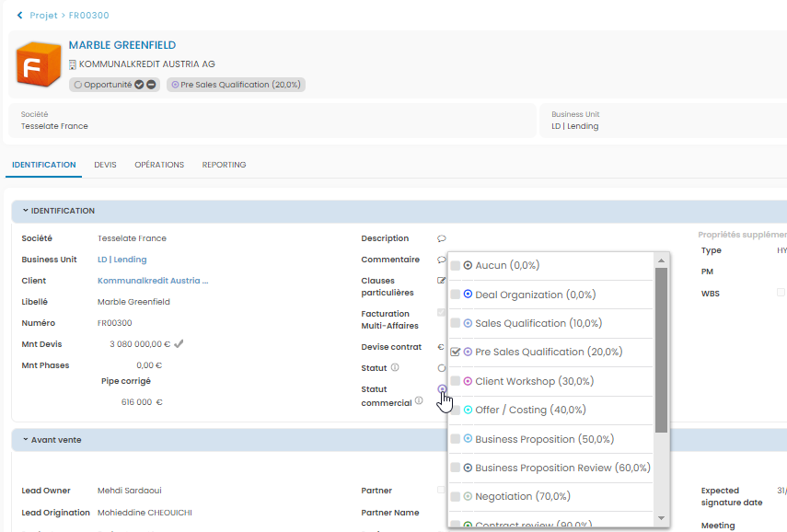Click the orange F project logo

tap(38, 64)
